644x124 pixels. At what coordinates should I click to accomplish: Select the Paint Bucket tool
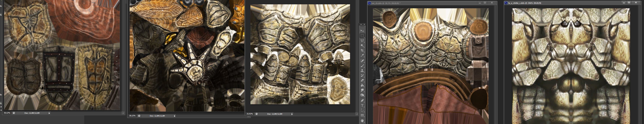pyautogui.click(x=362, y=85)
